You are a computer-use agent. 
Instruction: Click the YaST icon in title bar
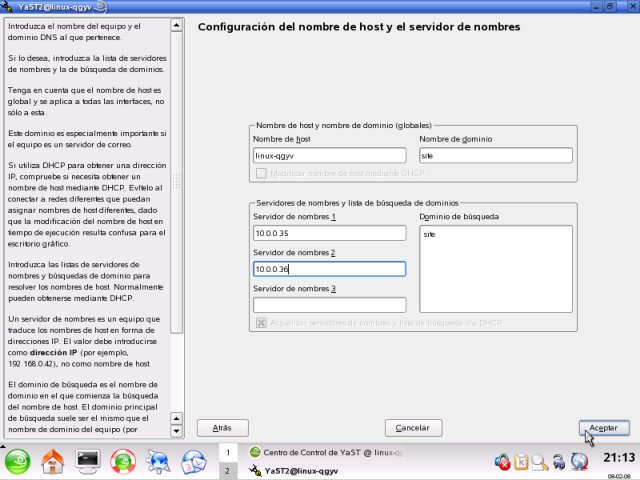pos(7,7)
